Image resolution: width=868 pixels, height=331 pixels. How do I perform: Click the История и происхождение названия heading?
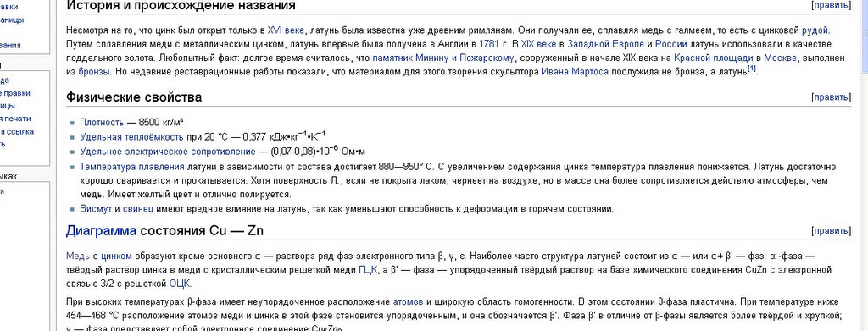[181, 6]
